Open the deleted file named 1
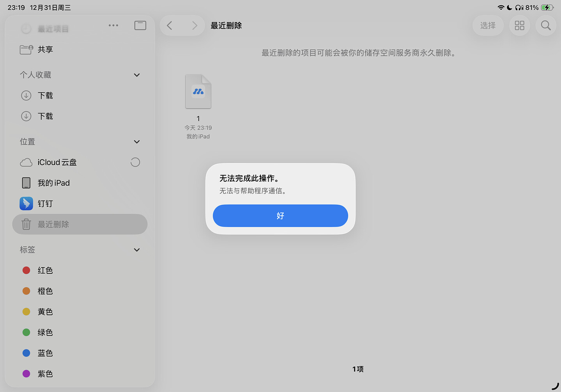The image size is (561, 392). tap(198, 92)
